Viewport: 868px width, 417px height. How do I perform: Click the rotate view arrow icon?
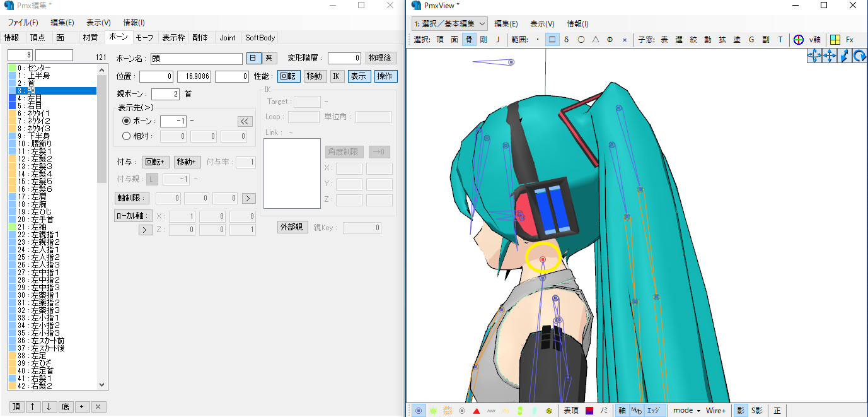860,56
